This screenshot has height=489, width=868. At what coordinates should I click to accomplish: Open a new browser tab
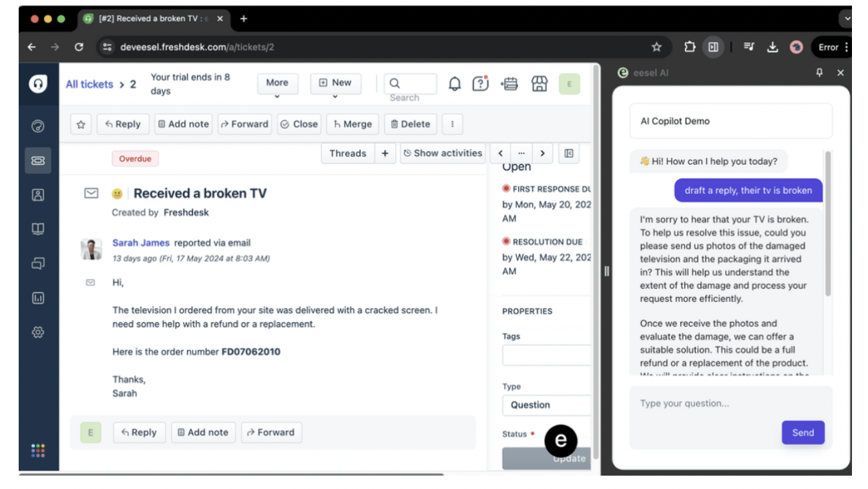[244, 19]
